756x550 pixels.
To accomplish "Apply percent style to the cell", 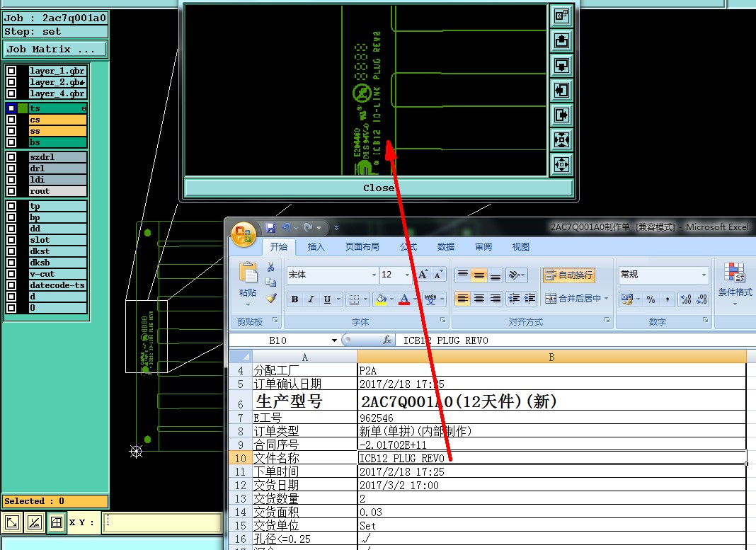I will 651,299.
